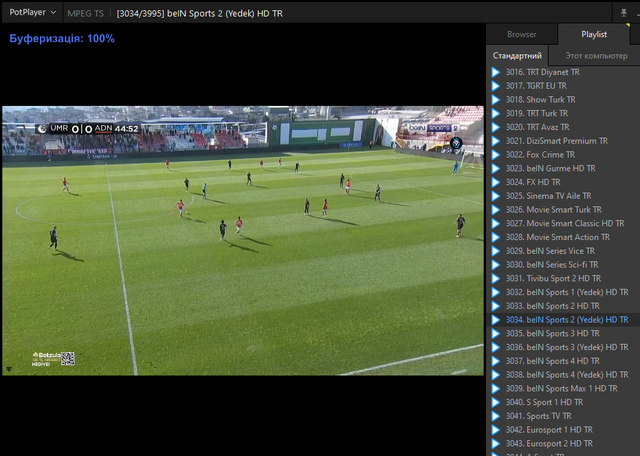Switch to the Browser tab
The image size is (640, 456).
click(x=521, y=34)
